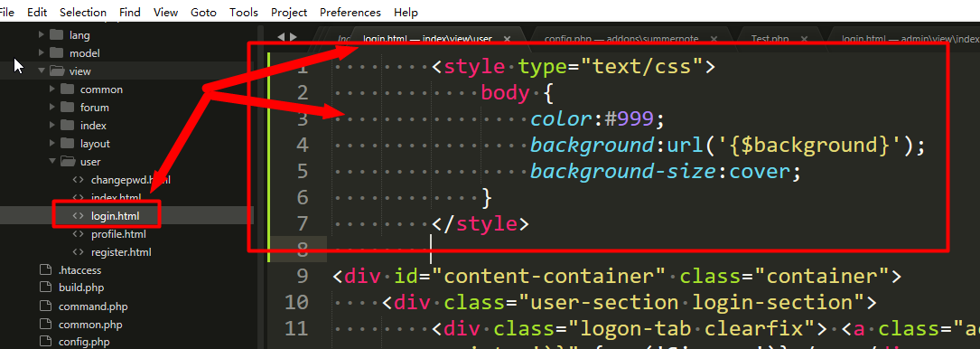Open the Find menu

coord(129,12)
